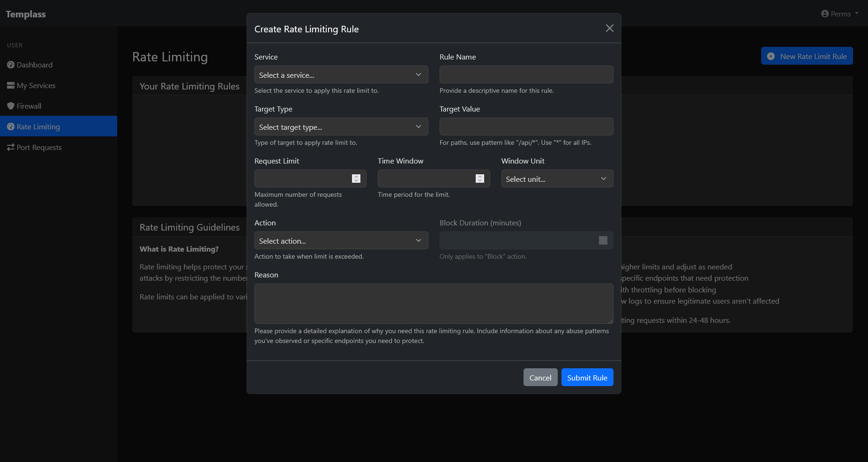868x462 pixels.
Task: Click the Port Requests arrows icon
Action: [x=11, y=147]
